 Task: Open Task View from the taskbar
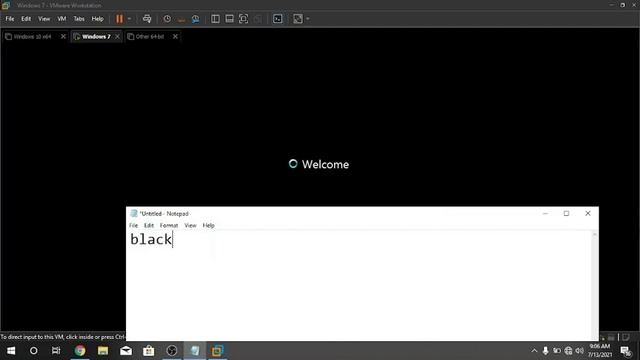pyautogui.click(x=56, y=351)
